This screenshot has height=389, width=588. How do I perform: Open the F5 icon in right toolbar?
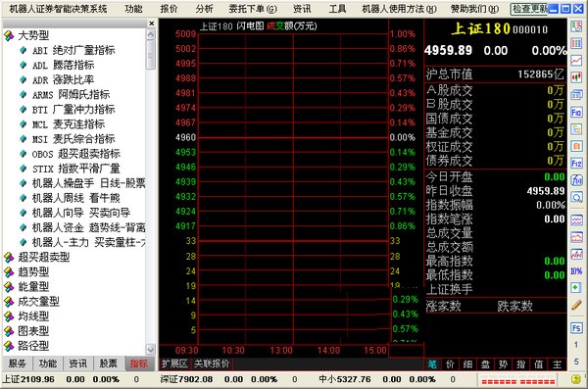pos(576,327)
